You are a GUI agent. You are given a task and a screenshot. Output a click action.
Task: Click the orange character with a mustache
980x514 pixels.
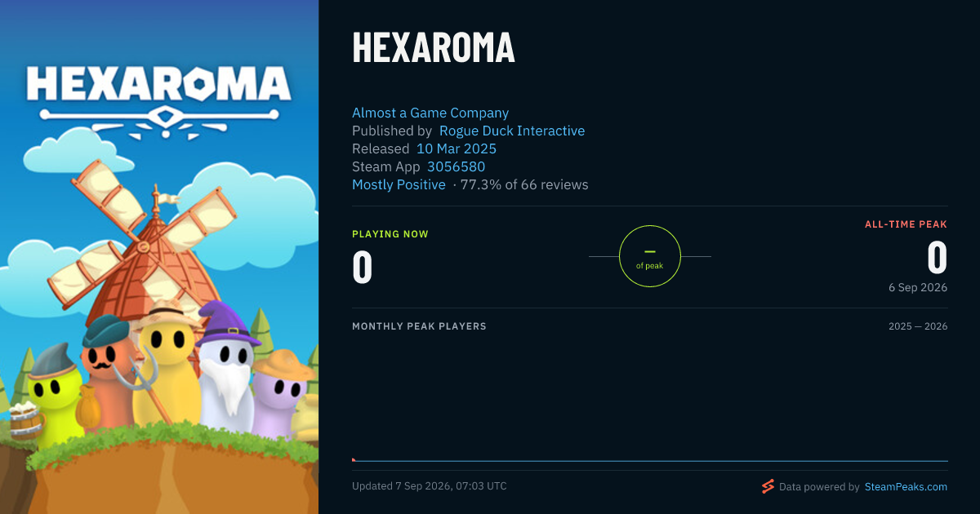pos(105,371)
